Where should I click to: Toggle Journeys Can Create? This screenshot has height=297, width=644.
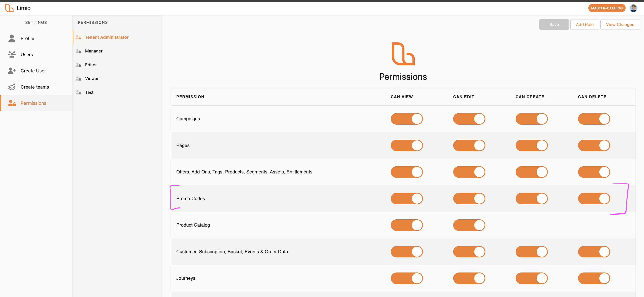point(531,278)
